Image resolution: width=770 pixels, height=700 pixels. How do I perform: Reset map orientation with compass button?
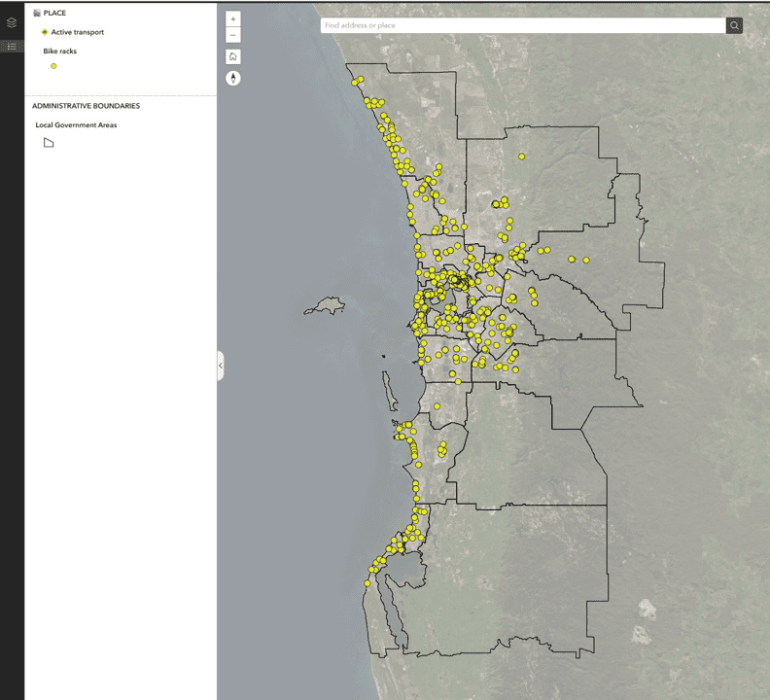pos(233,78)
